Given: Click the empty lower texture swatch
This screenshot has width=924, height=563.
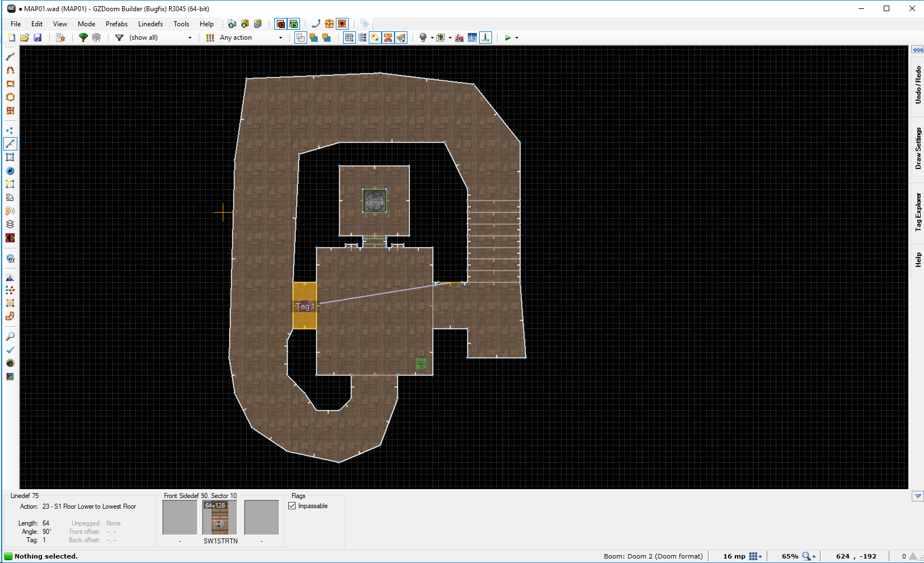Looking at the screenshot, I should 261,517.
